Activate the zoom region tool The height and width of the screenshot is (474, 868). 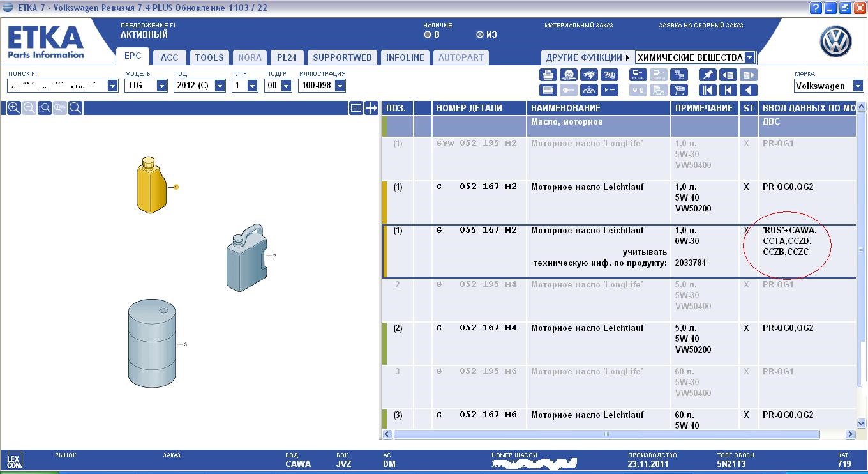tap(45, 108)
